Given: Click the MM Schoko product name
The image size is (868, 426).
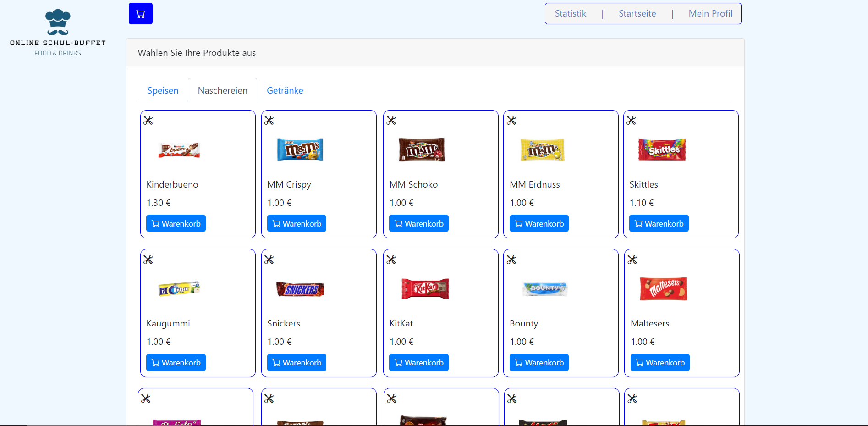Looking at the screenshot, I should point(413,184).
